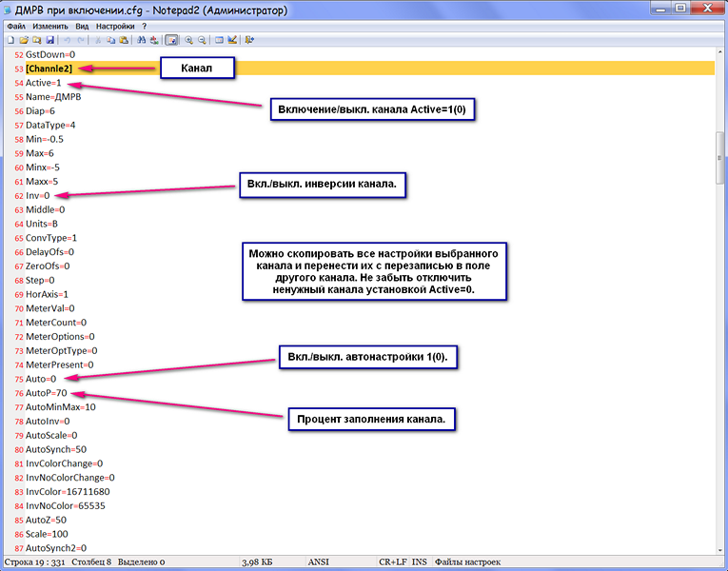This screenshot has width=728, height=571.
Task: Open the Вид menu
Action: [x=82, y=27]
